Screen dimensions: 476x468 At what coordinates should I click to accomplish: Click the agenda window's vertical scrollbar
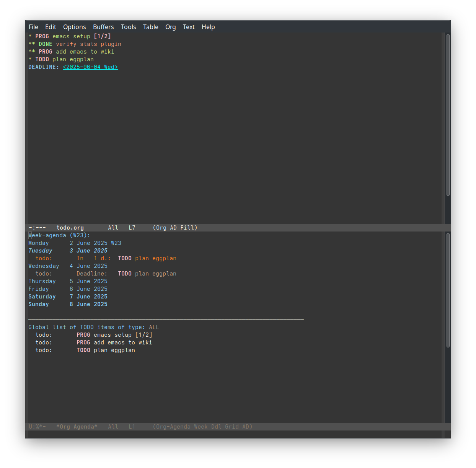[448, 291]
